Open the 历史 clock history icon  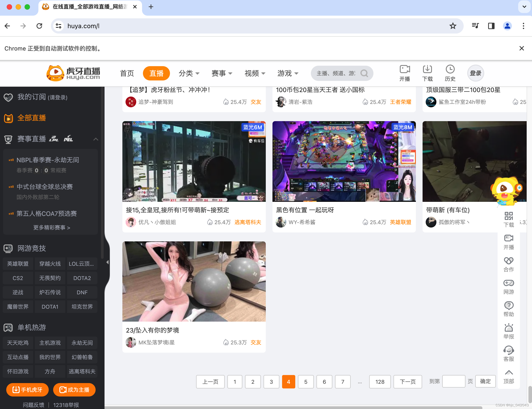[x=450, y=69]
